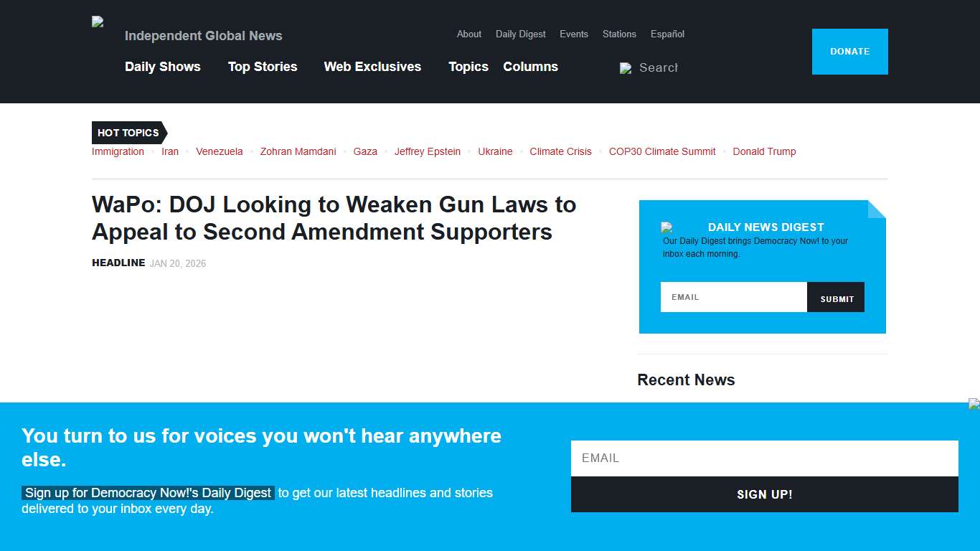Click the EMAIL field in the sidebar
This screenshot has width=980, height=551.
(x=733, y=297)
